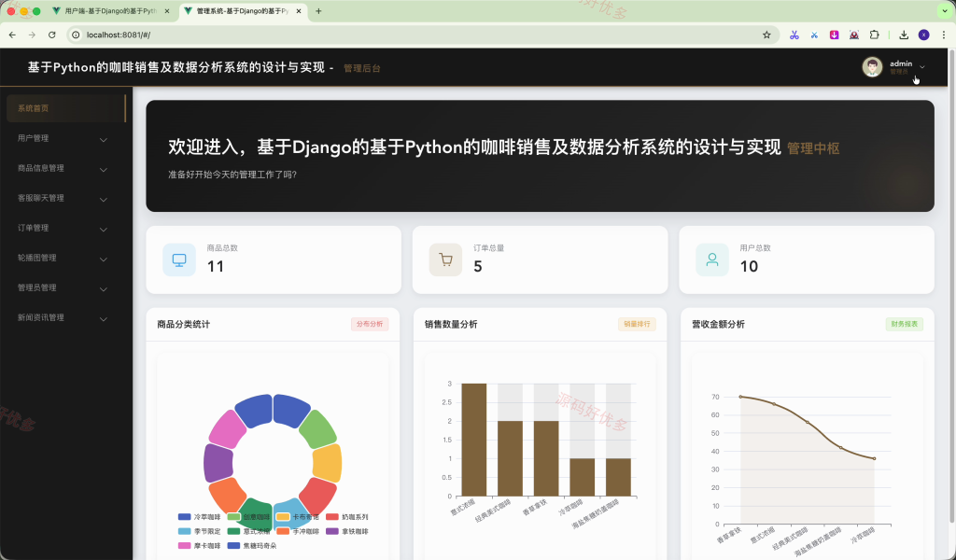Click the purple slice of donut chart
This screenshot has height=560, width=956.
pyautogui.click(x=218, y=464)
